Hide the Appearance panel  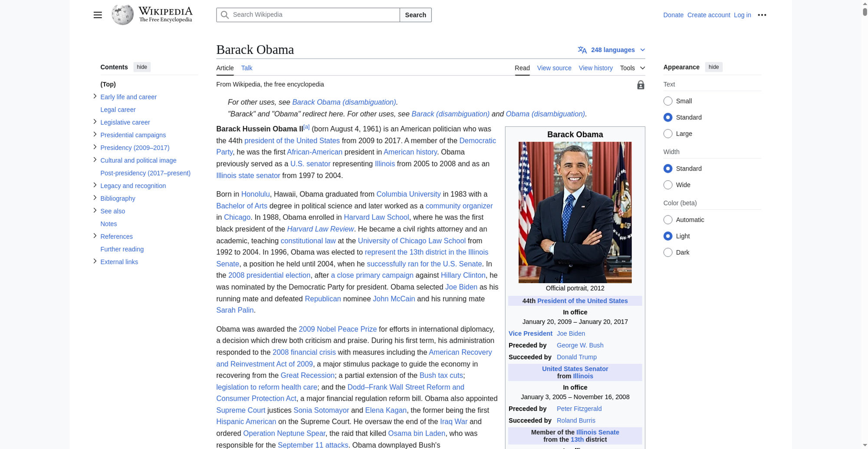click(x=713, y=67)
